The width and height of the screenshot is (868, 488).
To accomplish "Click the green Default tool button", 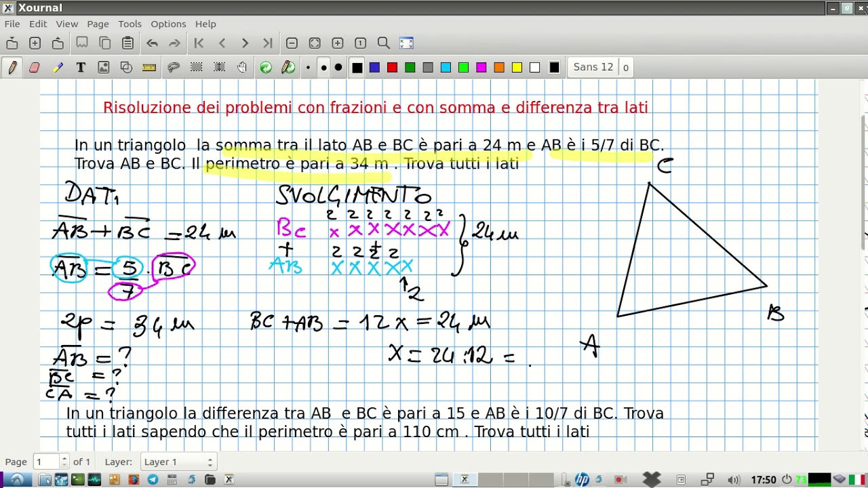I will click(x=266, y=67).
